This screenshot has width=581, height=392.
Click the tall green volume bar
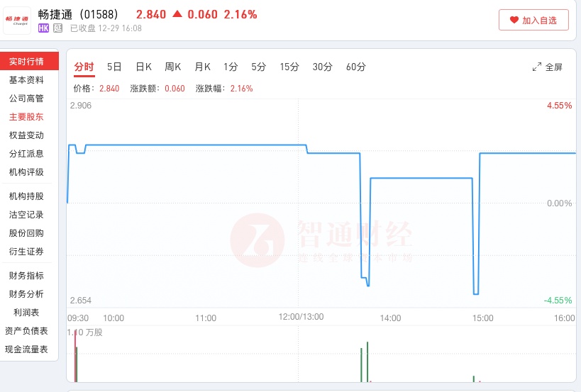(367, 362)
